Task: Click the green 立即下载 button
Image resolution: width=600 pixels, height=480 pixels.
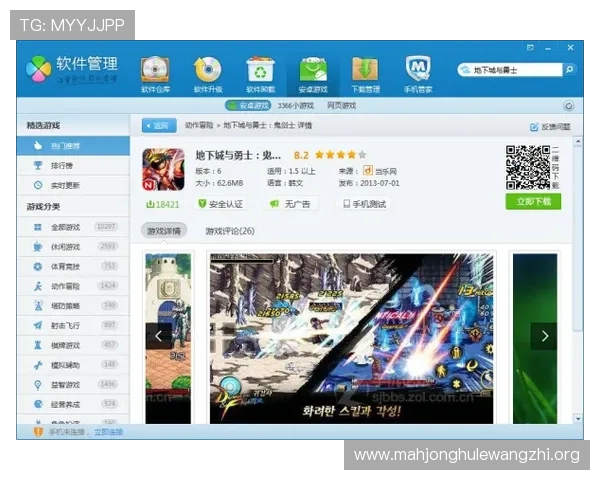Action: [533, 201]
